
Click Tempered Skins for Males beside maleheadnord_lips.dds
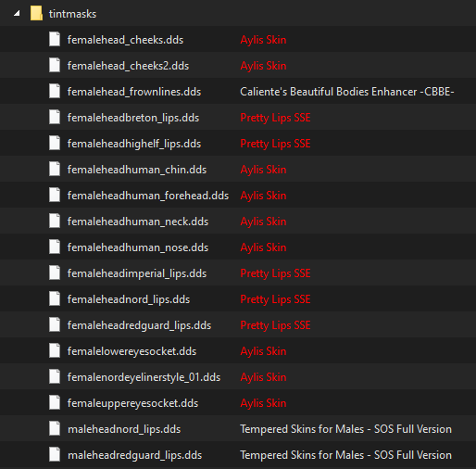point(345,429)
